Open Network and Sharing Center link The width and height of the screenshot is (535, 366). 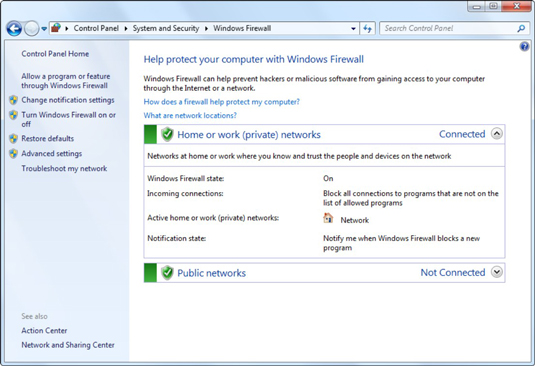click(x=68, y=345)
